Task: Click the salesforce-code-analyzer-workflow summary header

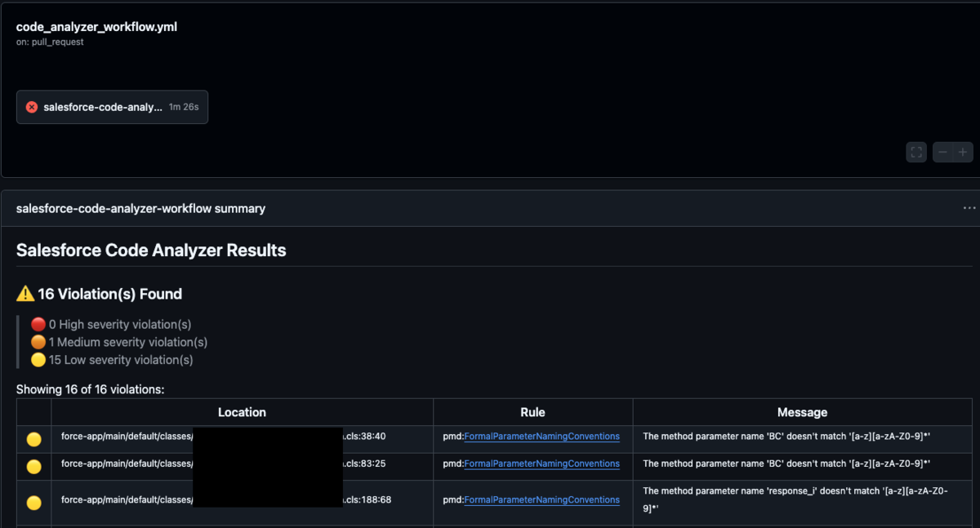Action: (140, 208)
